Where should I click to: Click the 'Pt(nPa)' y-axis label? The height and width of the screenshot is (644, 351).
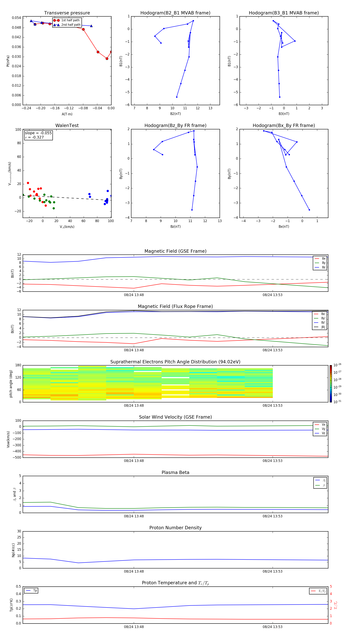point(8,61)
